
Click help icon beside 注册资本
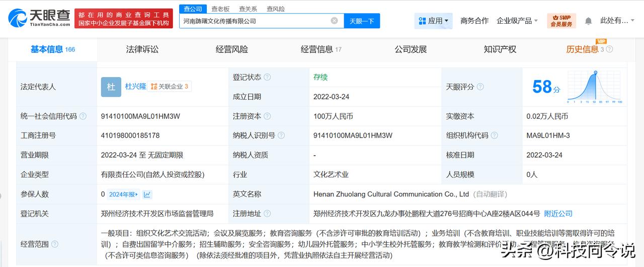[267, 116]
